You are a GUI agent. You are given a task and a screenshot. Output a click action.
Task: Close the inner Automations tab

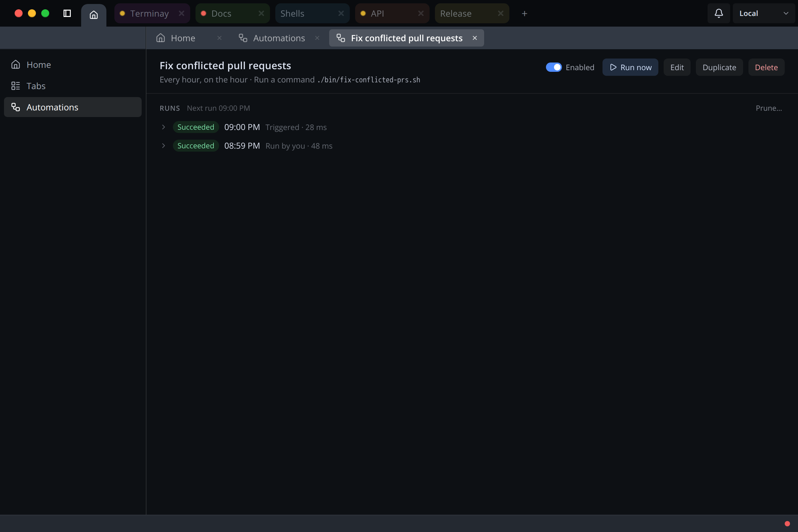click(x=317, y=38)
